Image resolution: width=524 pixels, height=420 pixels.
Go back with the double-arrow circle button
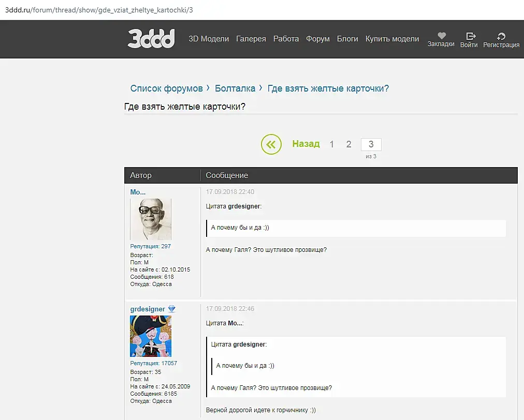point(271,144)
